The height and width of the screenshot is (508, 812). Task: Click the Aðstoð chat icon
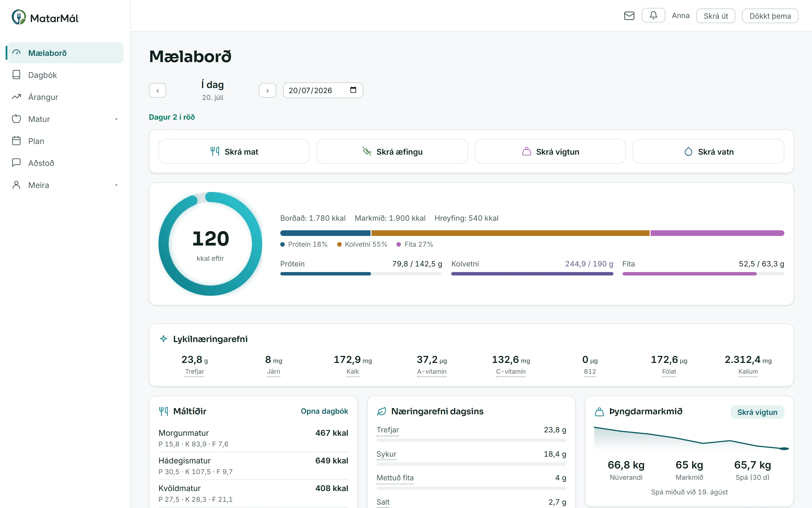point(16,163)
